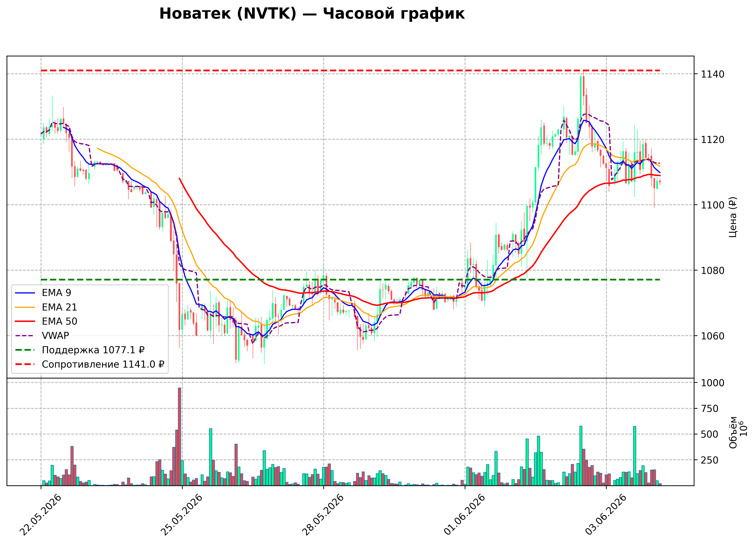Click the "Поддержка 1077.1 ₽" legend text
Viewport: 756px width, 544px height.
(x=93, y=350)
